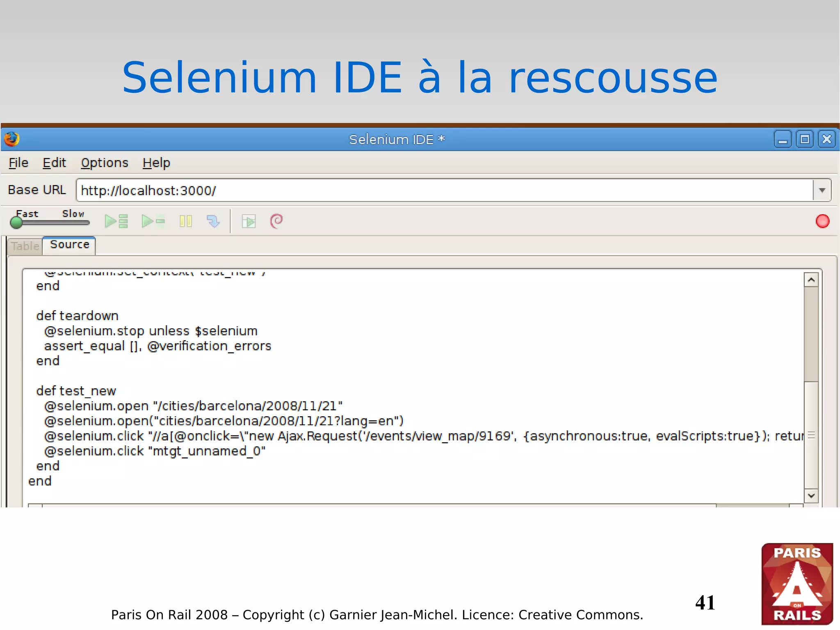Viewport: 840px width, 630px height.
Task: Select the Source tab
Action: [x=69, y=245]
